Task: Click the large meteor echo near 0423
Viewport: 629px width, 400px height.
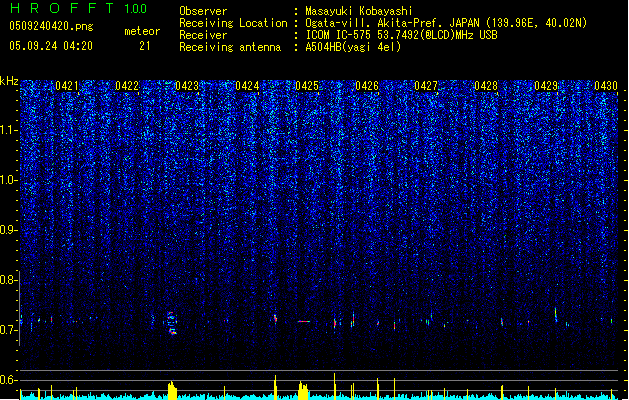Action: coord(172,323)
